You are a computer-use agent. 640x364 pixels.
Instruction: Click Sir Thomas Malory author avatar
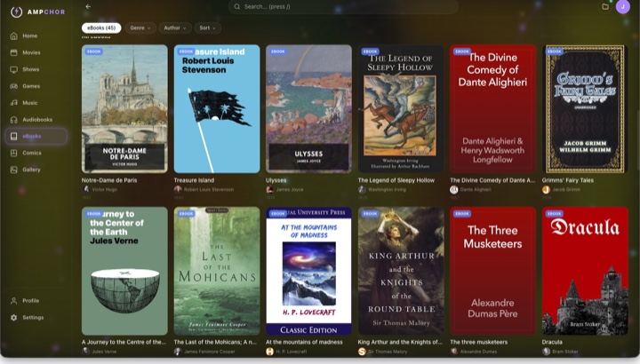[362, 352]
